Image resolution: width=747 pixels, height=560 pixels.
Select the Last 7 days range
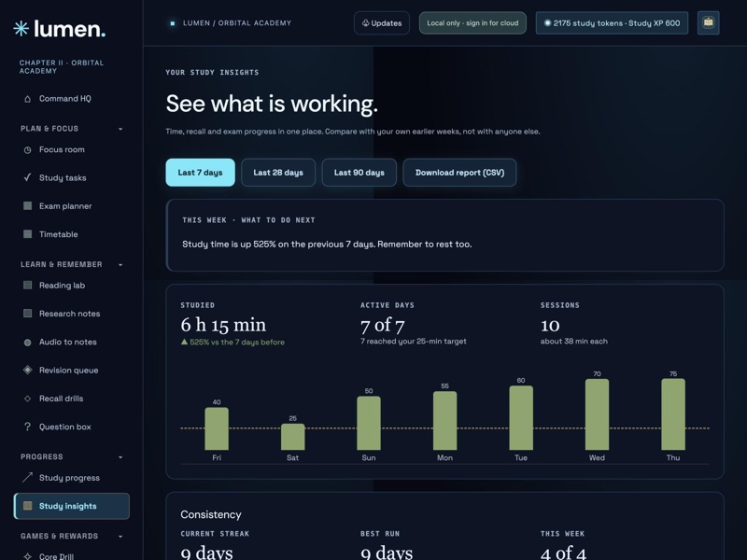(x=200, y=173)
